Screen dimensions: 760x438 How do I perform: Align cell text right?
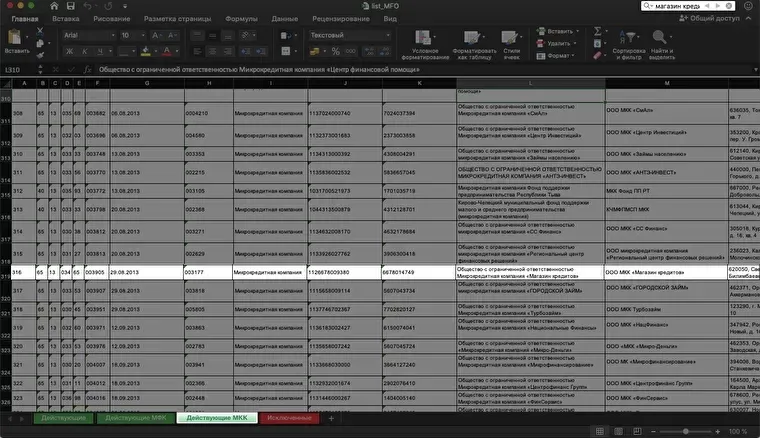[228, 51]
